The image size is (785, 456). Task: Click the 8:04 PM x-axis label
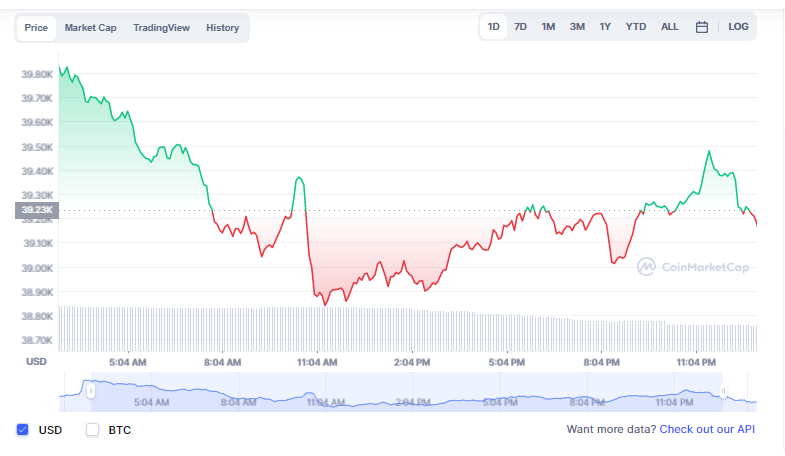click(601, 362)
